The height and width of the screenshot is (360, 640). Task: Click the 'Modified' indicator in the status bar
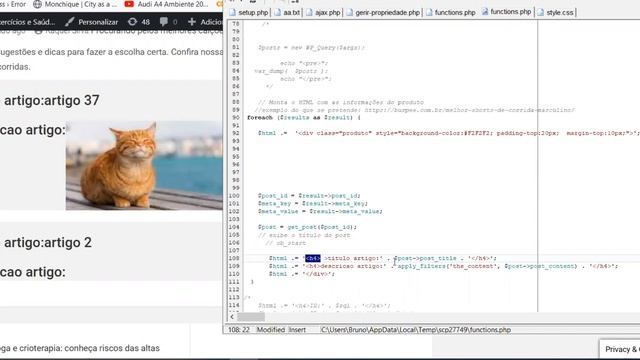[x=271, y=330]
